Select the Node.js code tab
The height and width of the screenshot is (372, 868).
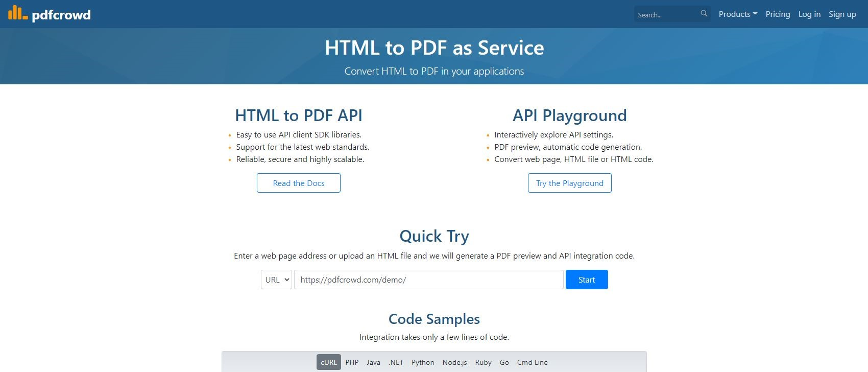[x=454, y=362]
